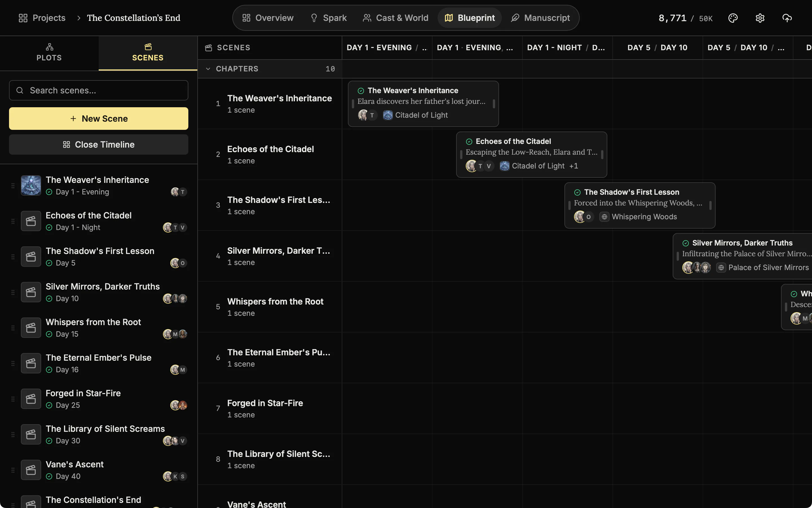The image size is (812, 508).
Task: Click avatars on The Library of Silent Screams row
Action: (x=175, y=441)
